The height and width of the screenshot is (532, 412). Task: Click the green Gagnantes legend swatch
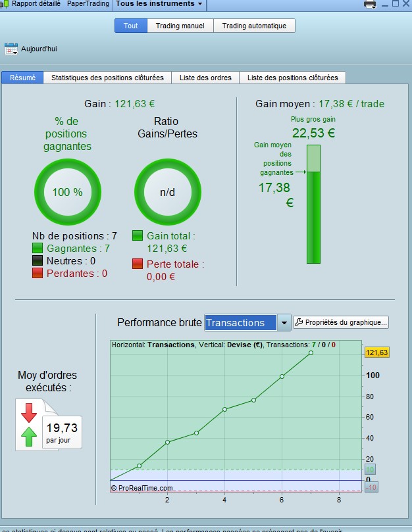pos(38,248)
